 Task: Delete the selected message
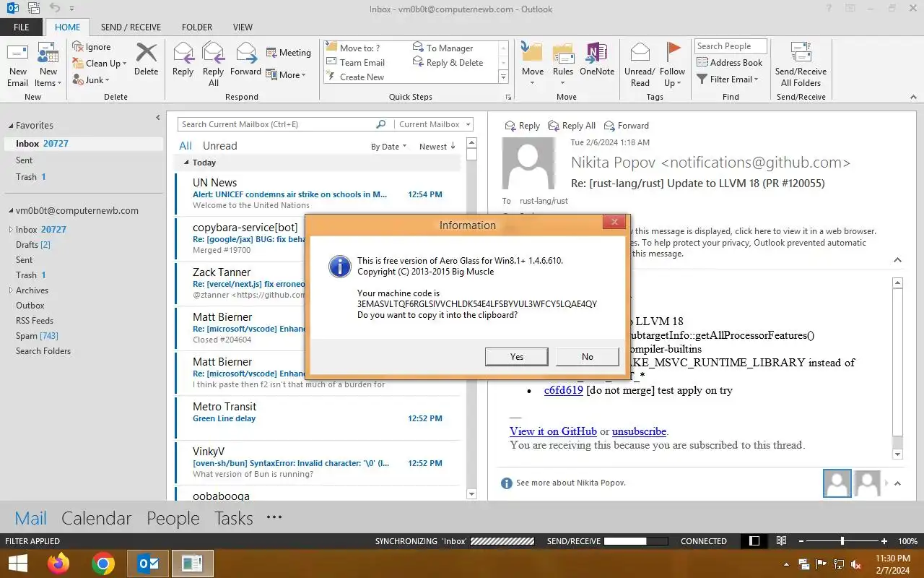coord(146,59)
